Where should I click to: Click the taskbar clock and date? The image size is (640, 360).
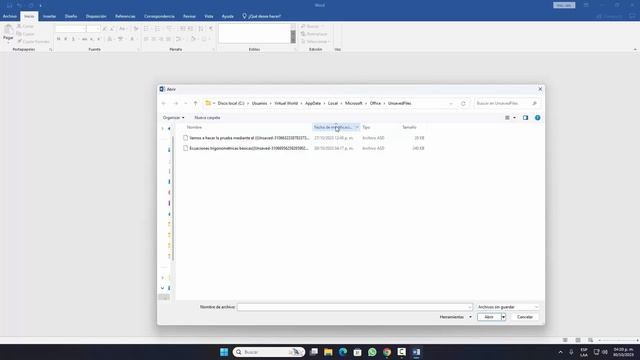coord(623,352)
